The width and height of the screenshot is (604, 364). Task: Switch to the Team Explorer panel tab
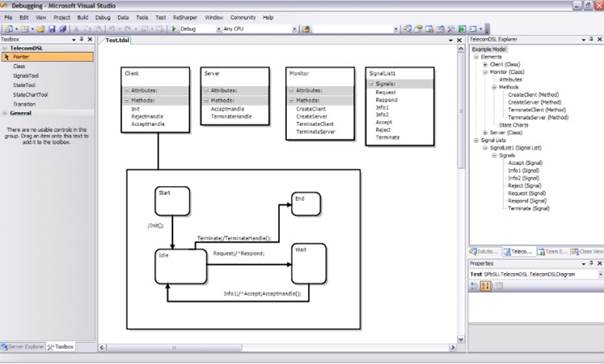(552, 252)
